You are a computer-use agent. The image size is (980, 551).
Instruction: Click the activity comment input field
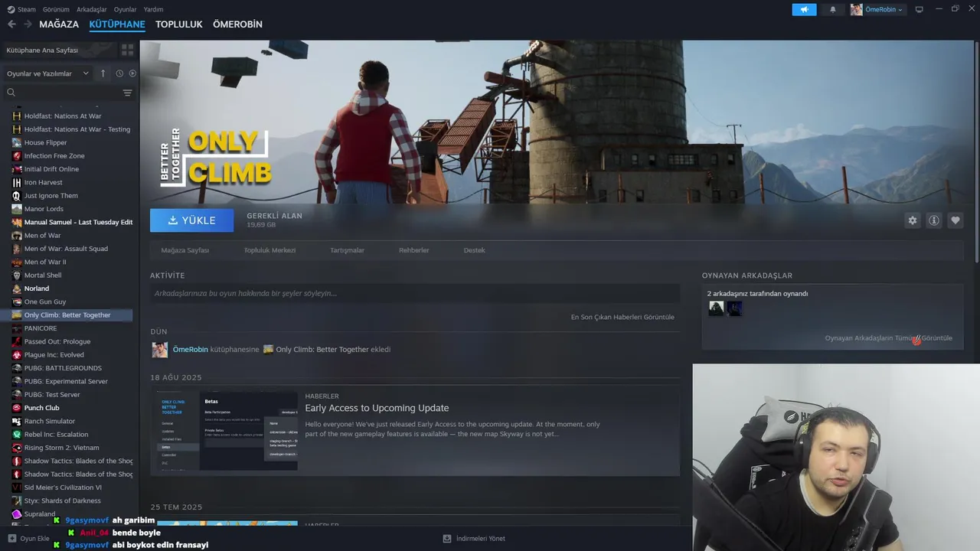coord(415,293)
